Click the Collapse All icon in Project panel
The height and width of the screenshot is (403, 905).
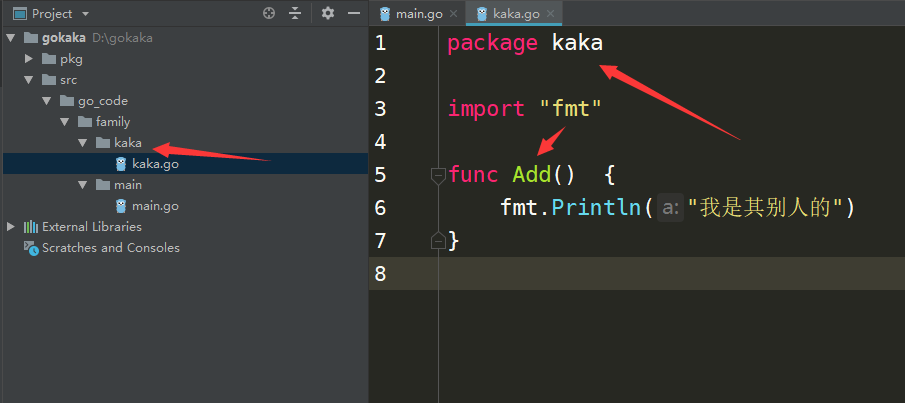296,13
